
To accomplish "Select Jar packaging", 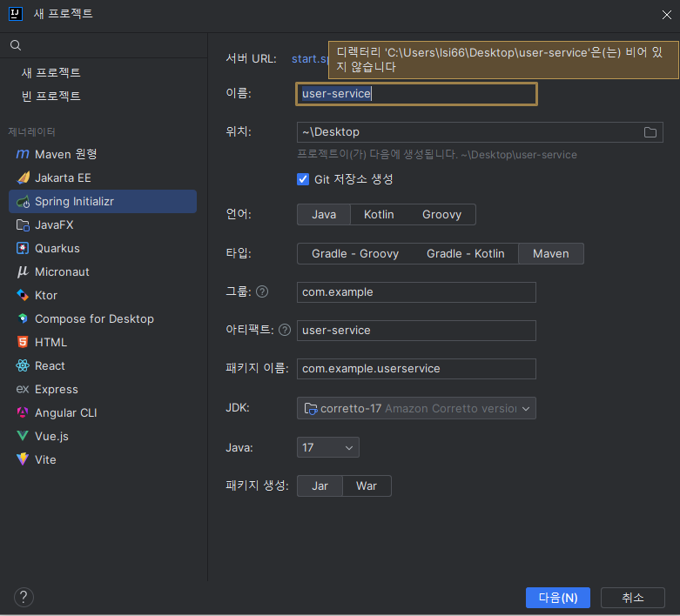I will (320, 486).
